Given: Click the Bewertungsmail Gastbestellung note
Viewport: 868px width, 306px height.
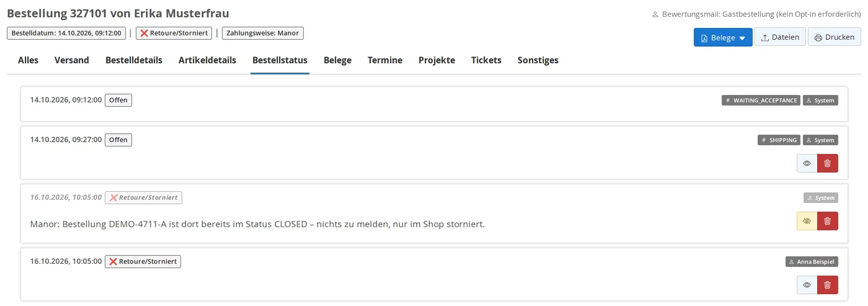Looking at the screenshot, I should click(756, 14).
